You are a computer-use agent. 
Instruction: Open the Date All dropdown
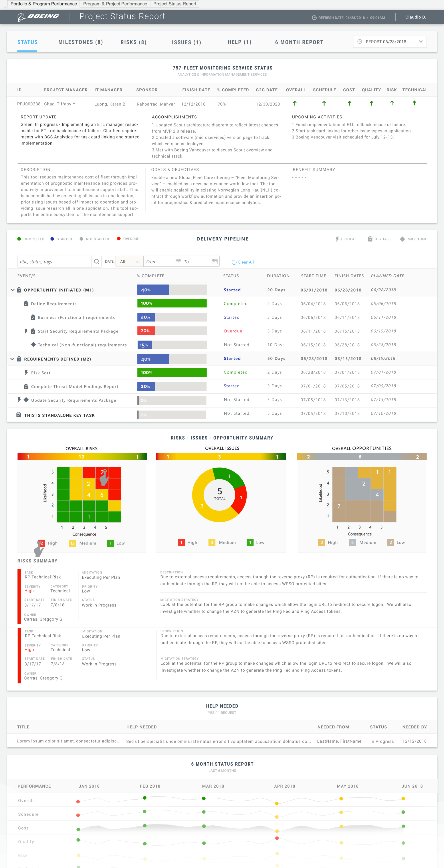tap(129, 262)
